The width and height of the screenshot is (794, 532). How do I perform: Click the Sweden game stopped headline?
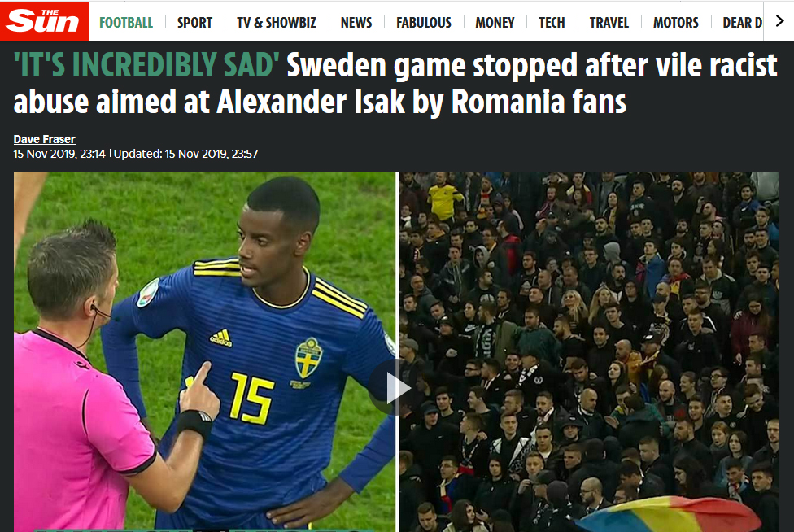(x=395, y=84)
